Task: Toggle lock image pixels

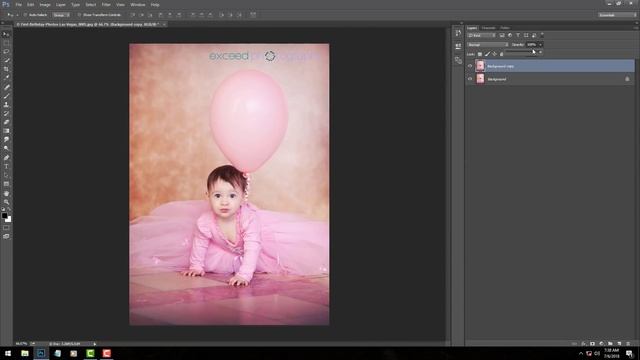Action: click(x=487, y=54)
